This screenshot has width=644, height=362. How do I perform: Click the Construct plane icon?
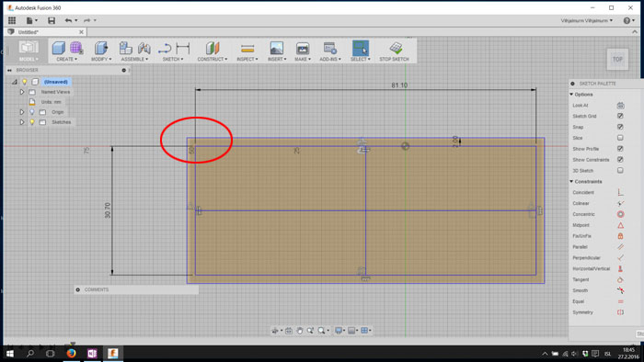point(213,48)
